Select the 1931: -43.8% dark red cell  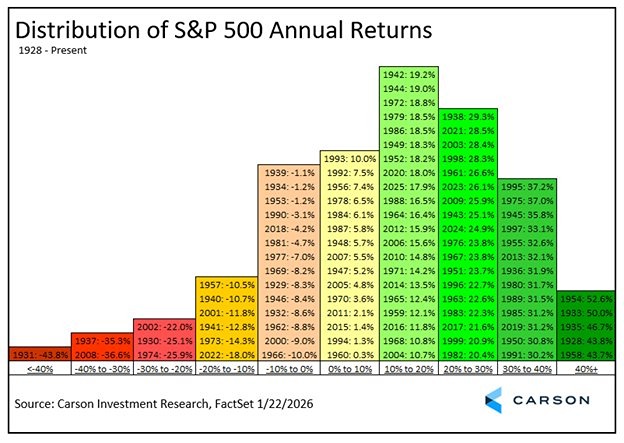tap(38, 355)
